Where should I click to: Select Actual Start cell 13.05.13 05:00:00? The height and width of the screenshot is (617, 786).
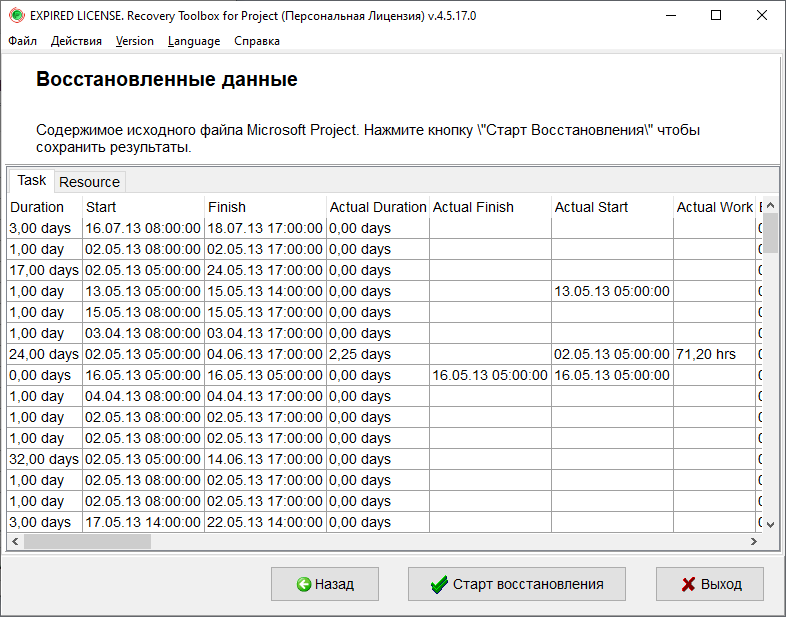[x=612, y=291]
